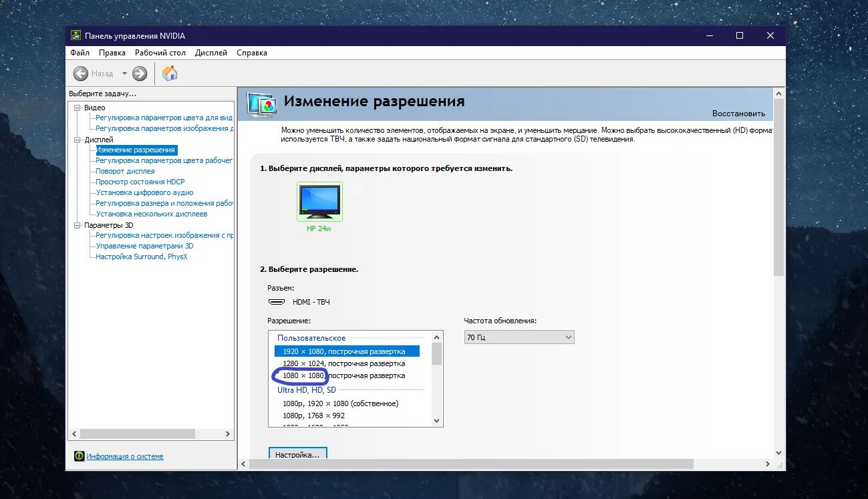The image size is (868, 499).
Task: Select Управление параметрами 3D
Action: pyautogui.click(x=144, y=246)
